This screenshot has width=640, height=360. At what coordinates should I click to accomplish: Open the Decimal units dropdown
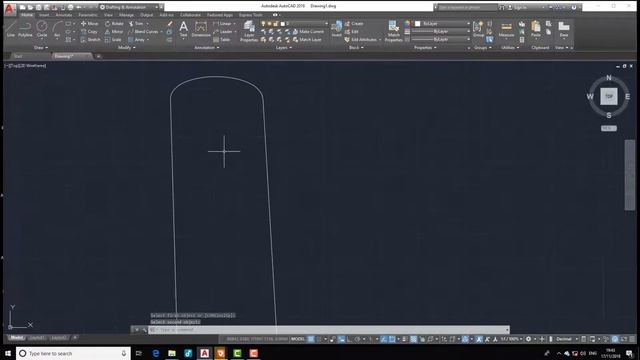coord(567,339)
